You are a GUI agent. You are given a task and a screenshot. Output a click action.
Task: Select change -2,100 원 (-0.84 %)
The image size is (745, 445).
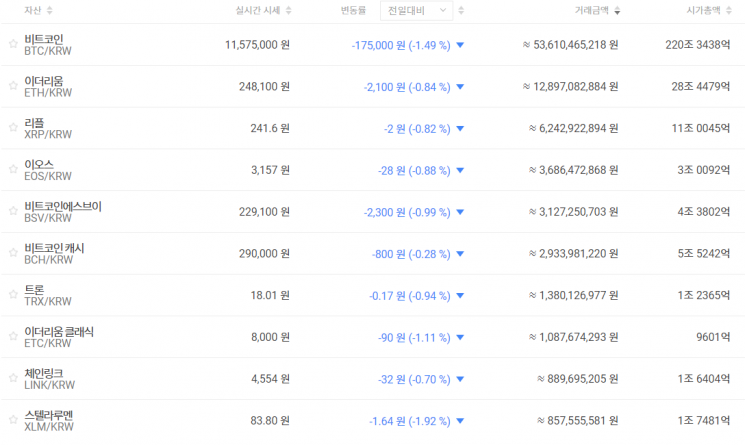click(x=407, y=87)
